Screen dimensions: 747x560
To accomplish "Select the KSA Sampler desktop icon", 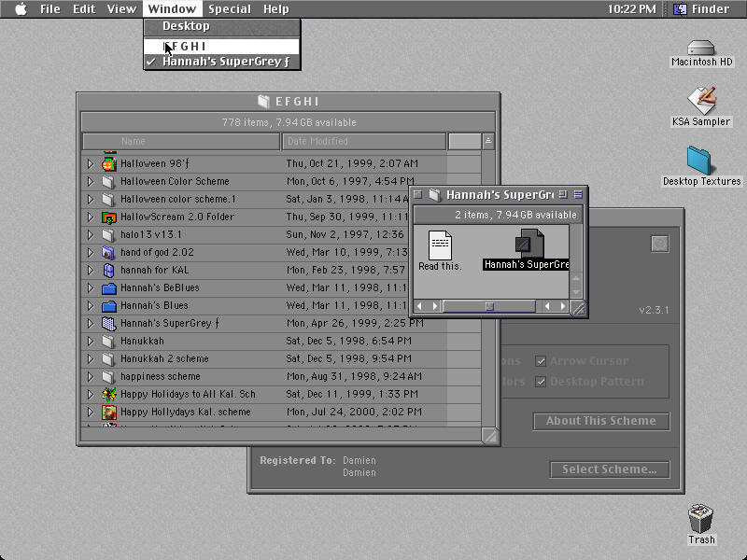I will tap(701, 101).
